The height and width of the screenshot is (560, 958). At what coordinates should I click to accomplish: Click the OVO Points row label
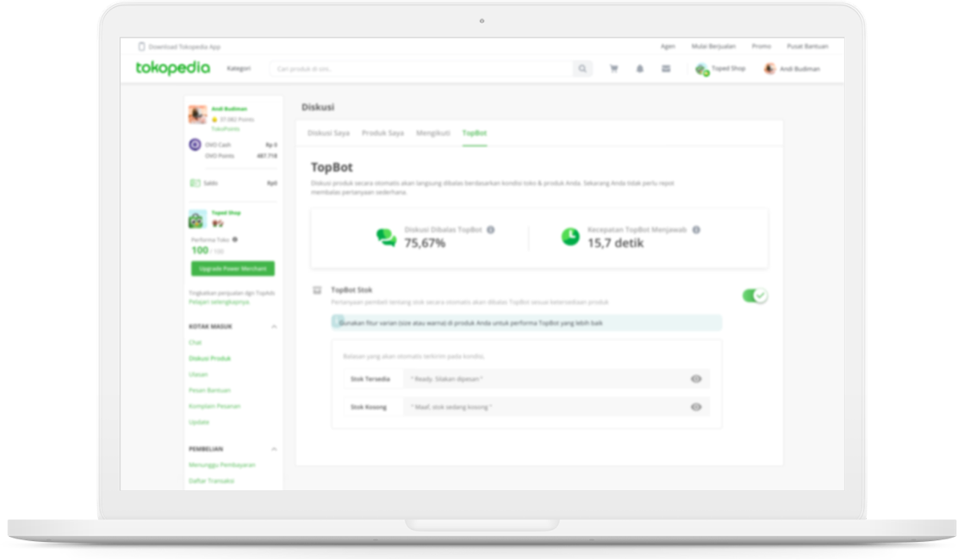point(220,156)
